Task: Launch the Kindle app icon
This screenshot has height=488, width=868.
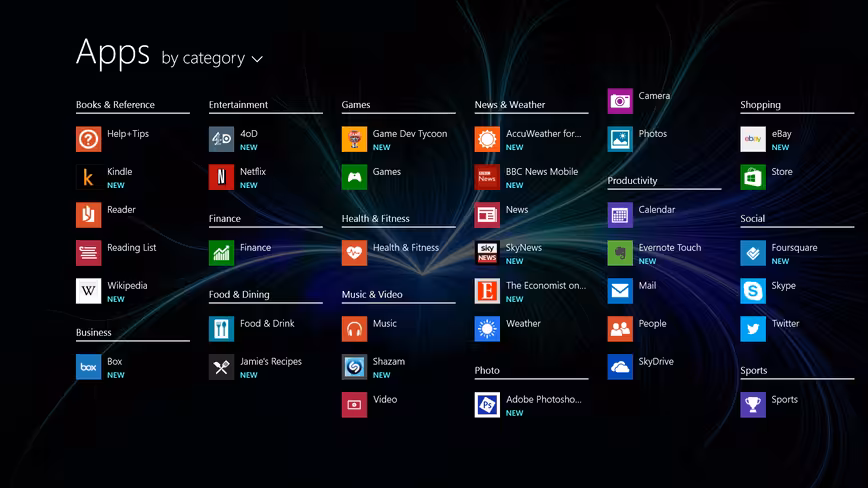Action: [89, 177]
